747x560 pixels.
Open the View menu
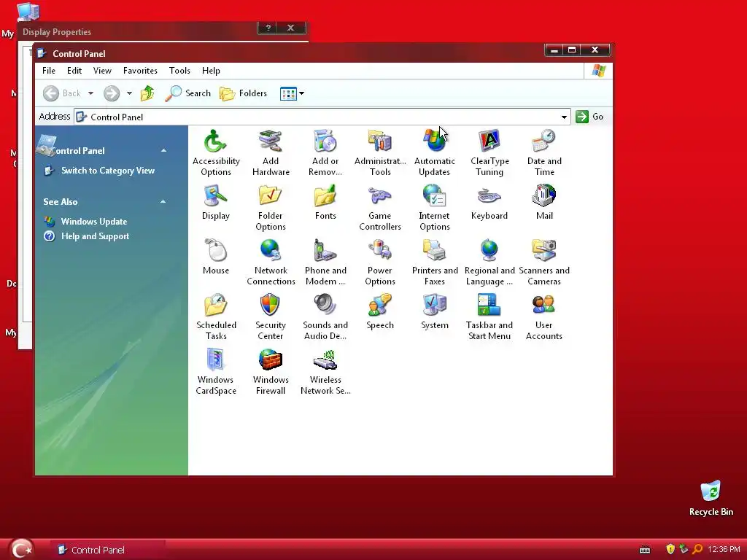(x=102, y=71)
